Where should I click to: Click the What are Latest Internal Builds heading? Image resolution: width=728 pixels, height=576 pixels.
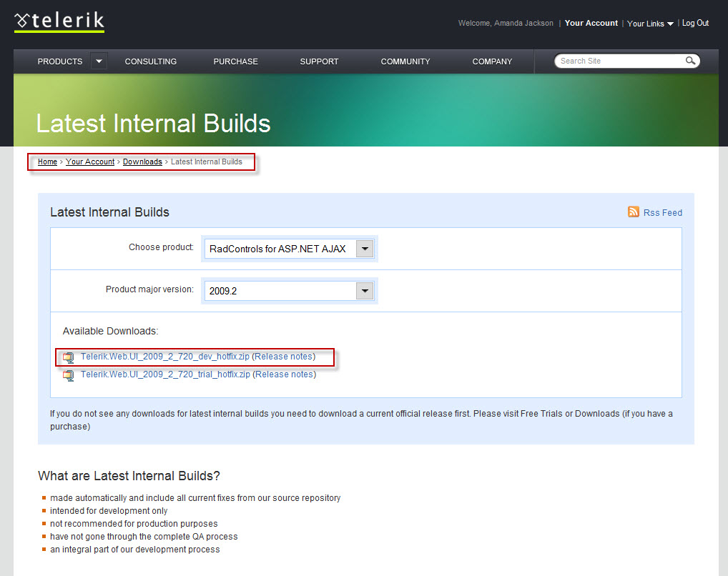(x=129, y=476)
